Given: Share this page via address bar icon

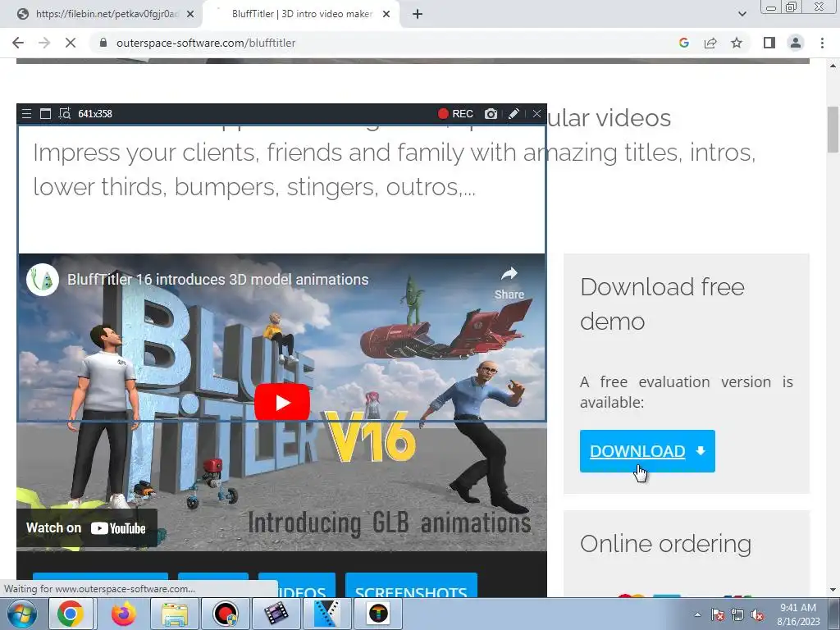Looking at the screenshot, I should [710, 43].
